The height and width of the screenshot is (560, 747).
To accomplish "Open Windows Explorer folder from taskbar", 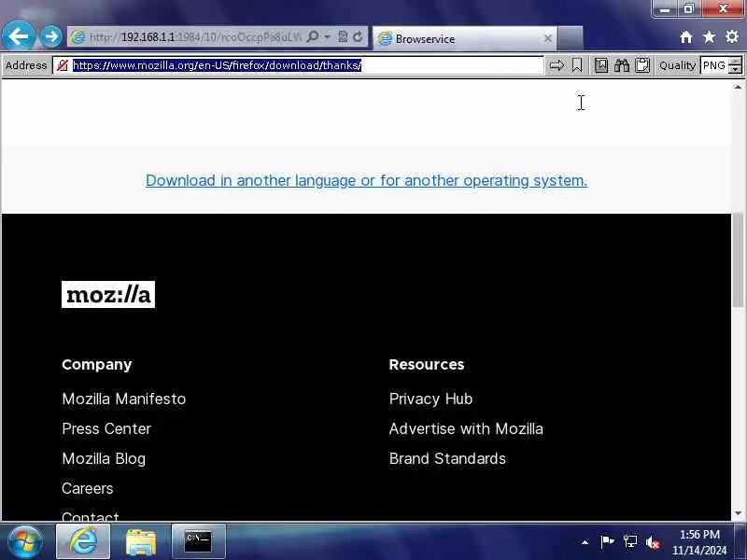I will [141, 542].
